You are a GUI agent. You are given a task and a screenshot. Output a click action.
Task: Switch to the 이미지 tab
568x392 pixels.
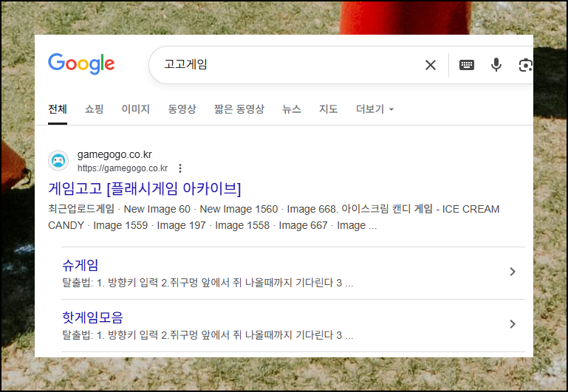click(135, 109)
